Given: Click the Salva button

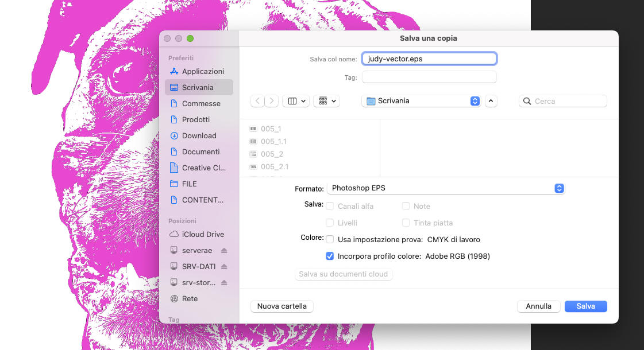Looking at the screenshot, I should click(x=585, y=306).
